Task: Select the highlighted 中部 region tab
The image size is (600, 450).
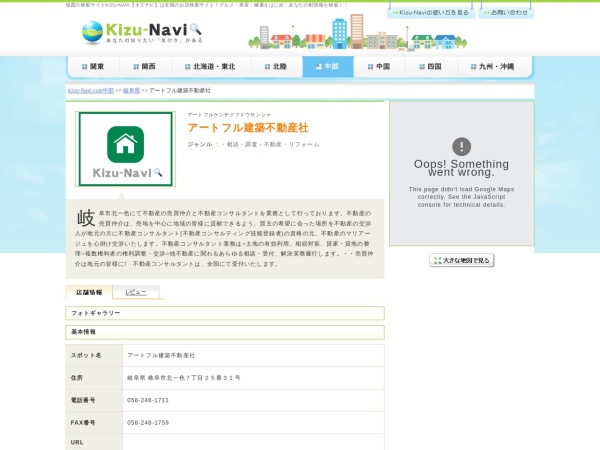Action: point(328,67)
